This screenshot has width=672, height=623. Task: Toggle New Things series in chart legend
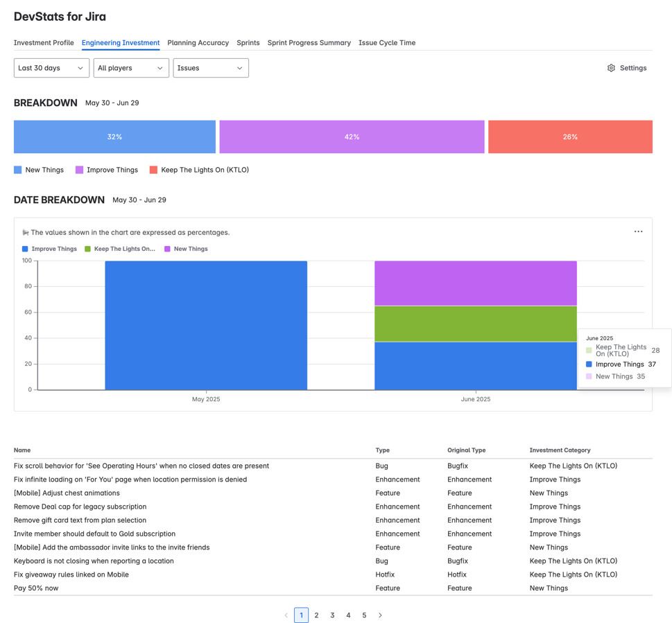pos(186,249)
